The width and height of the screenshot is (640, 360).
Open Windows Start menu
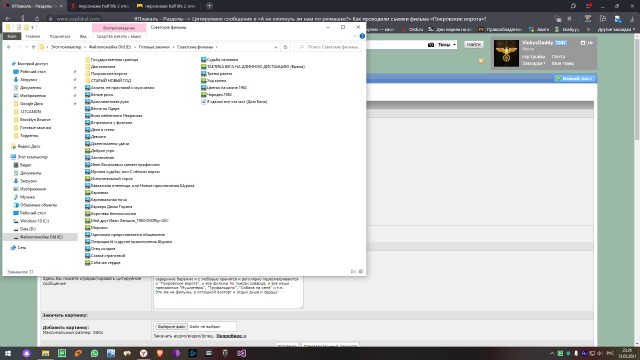click(x=8, y=353)
